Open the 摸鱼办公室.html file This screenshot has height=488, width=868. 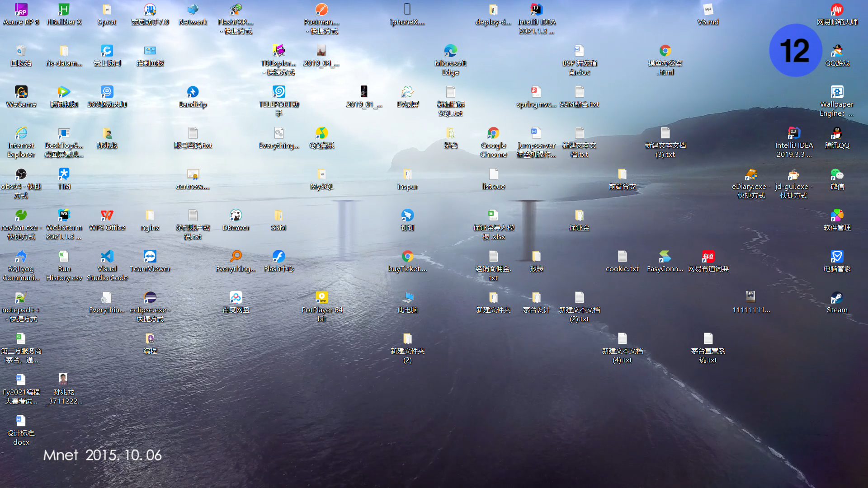pos(665,60)
